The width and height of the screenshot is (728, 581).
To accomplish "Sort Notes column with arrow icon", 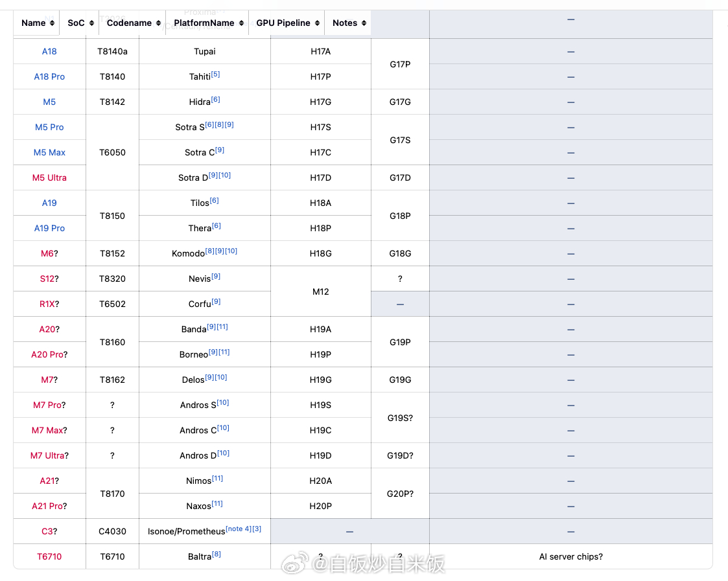I will 364,23.
